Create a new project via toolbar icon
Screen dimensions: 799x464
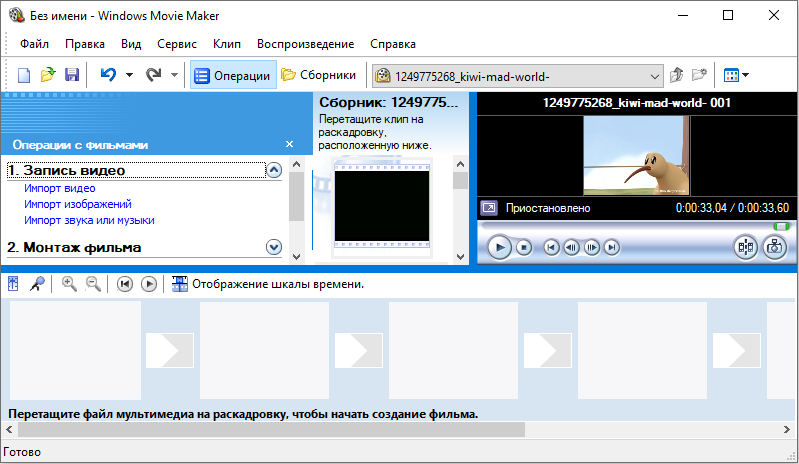tap(24, 75)
